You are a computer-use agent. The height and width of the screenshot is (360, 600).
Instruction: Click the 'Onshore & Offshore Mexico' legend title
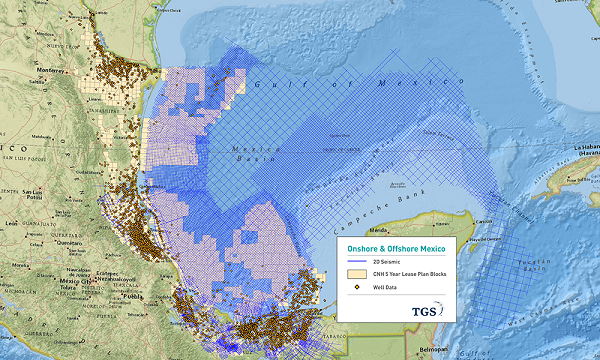(x=396, y=249)
